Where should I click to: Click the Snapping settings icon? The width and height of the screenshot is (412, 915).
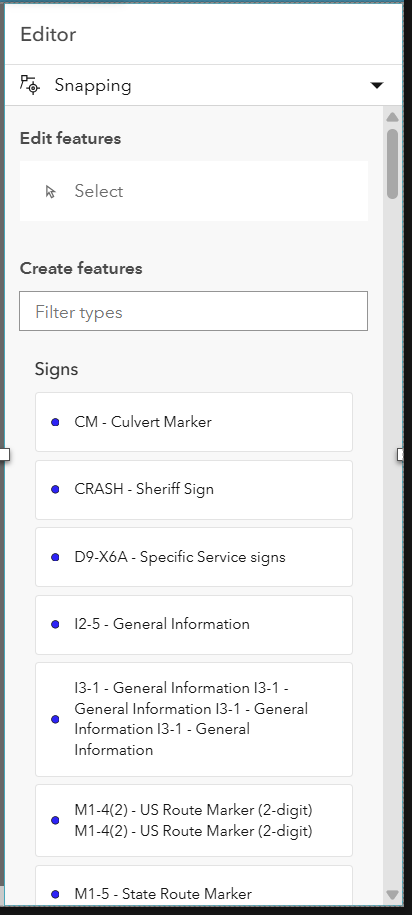(x=30, y=85)
